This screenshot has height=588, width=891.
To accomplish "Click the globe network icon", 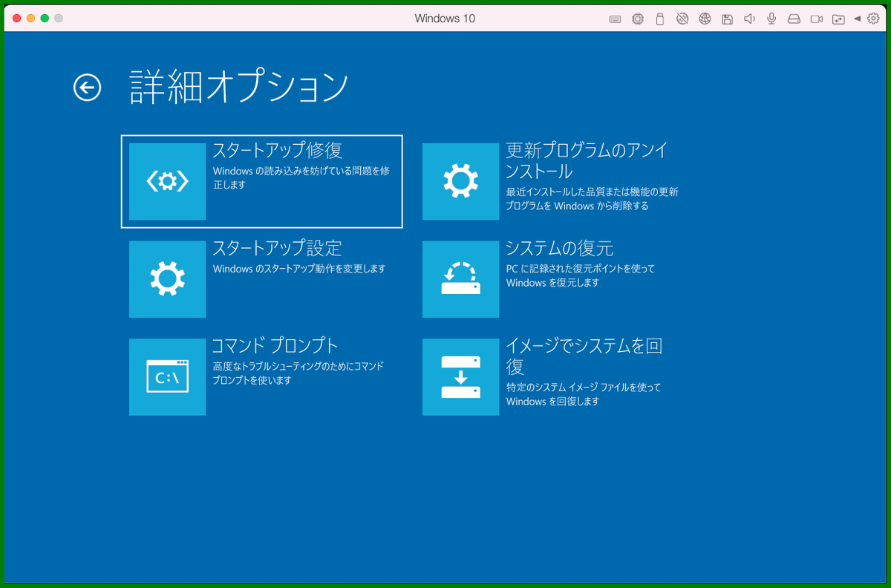I will [x=705, y=19].
